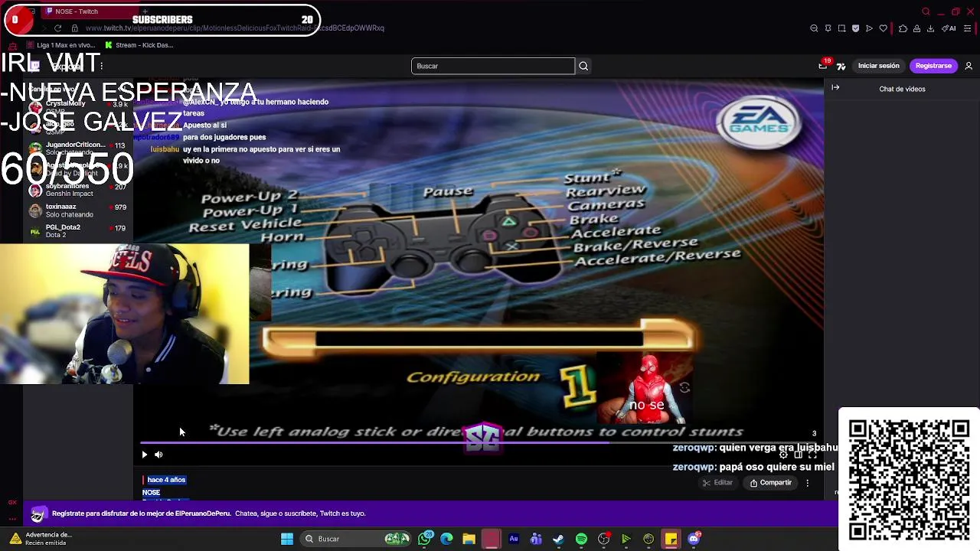Open File Explorer from the taskbar
The image size is (980, 551).
469,539
